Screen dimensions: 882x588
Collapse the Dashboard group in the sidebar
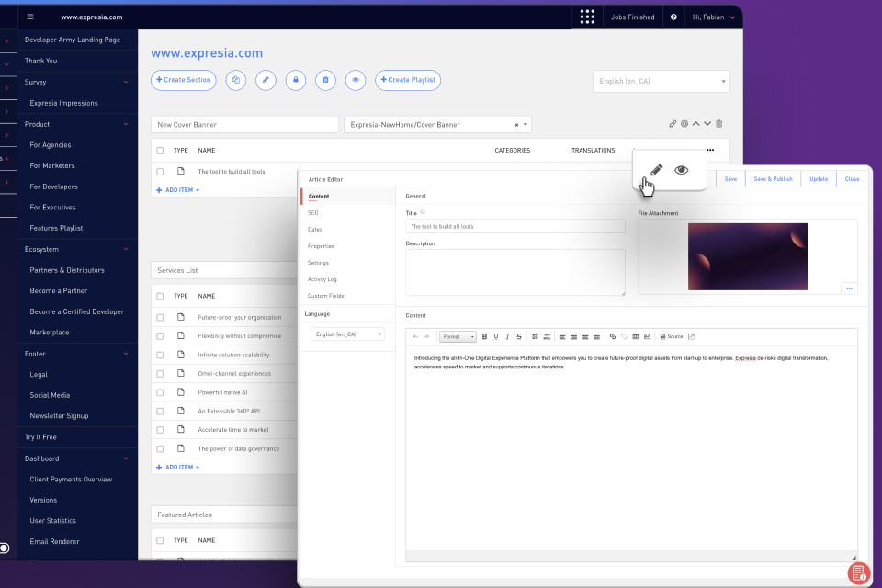(x=126, y=458)
